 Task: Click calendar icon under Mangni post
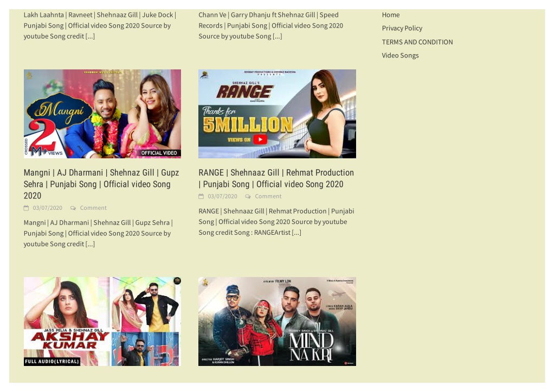click(x=26, y=208)
